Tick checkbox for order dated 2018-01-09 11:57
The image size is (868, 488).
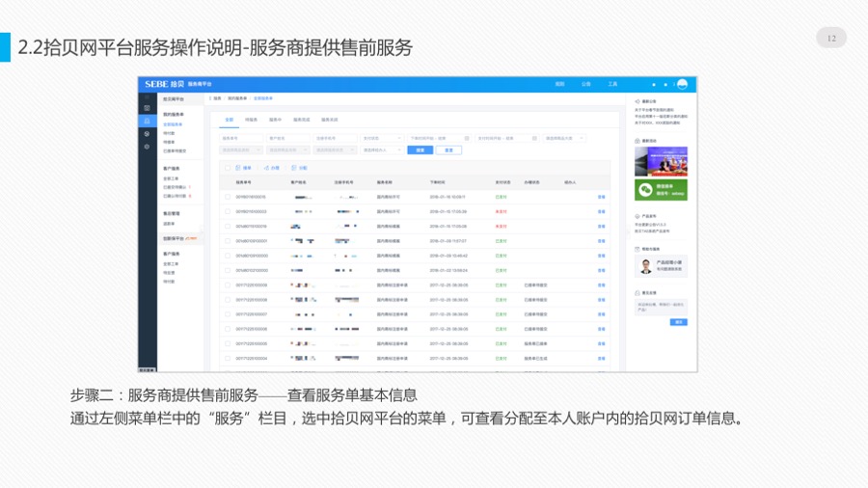click(228, 241)
